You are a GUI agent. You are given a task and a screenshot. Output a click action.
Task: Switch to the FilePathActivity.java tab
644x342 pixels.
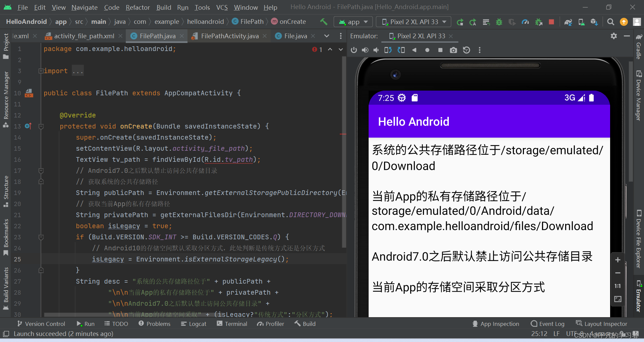coord(229,36)
